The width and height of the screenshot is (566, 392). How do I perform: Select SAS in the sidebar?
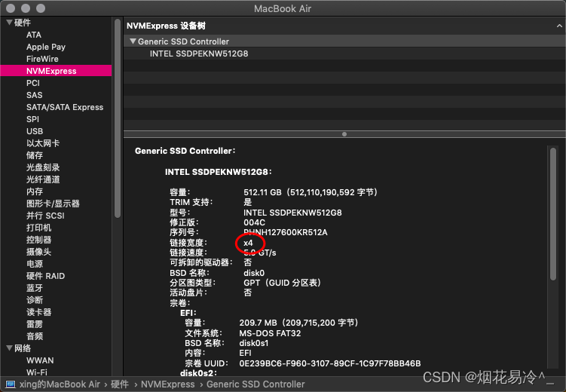tap(35, 95)
